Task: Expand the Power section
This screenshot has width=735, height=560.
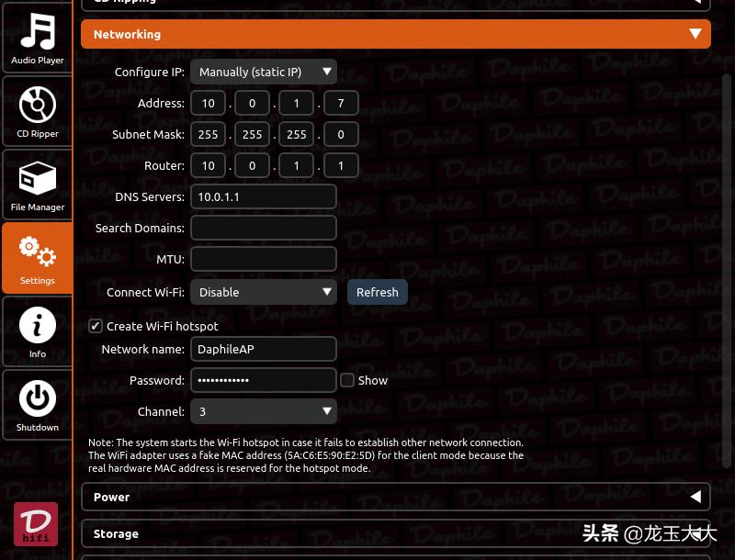Action: tap(396, 497)
